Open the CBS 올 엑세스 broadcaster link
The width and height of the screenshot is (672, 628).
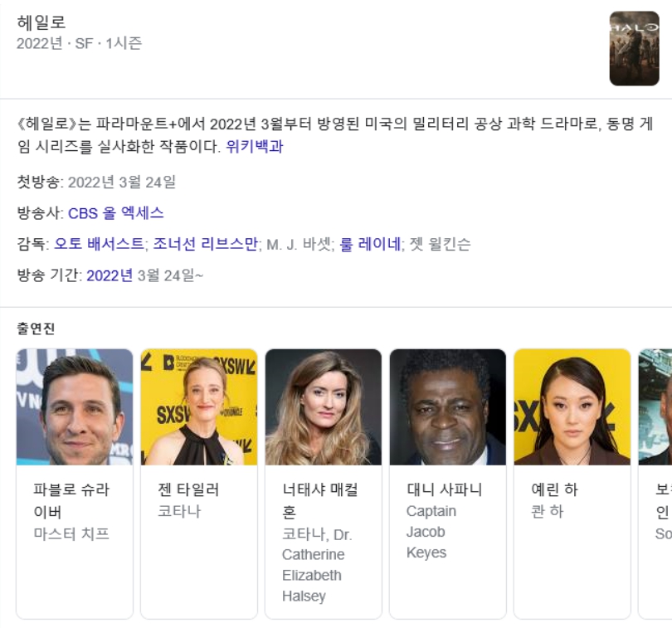tap(115, 213)
